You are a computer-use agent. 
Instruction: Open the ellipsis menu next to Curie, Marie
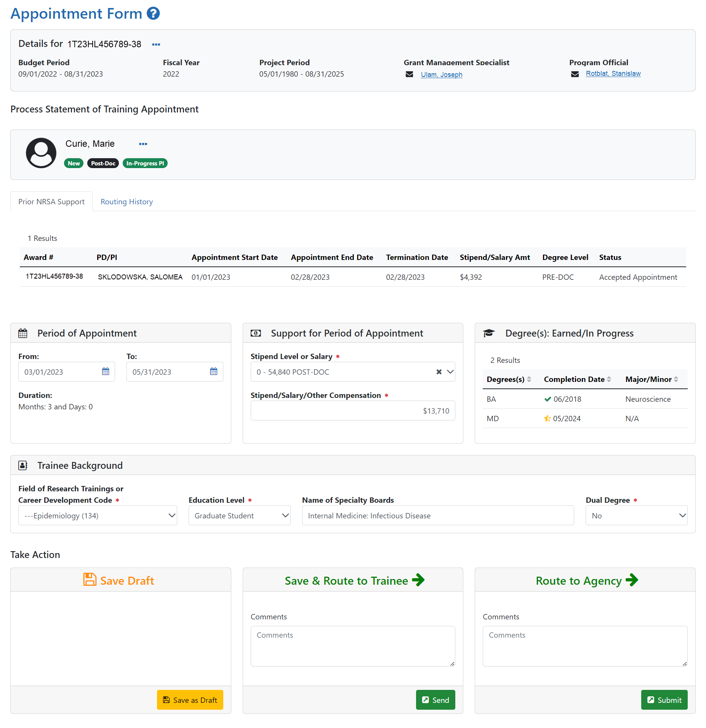(143, 144)
